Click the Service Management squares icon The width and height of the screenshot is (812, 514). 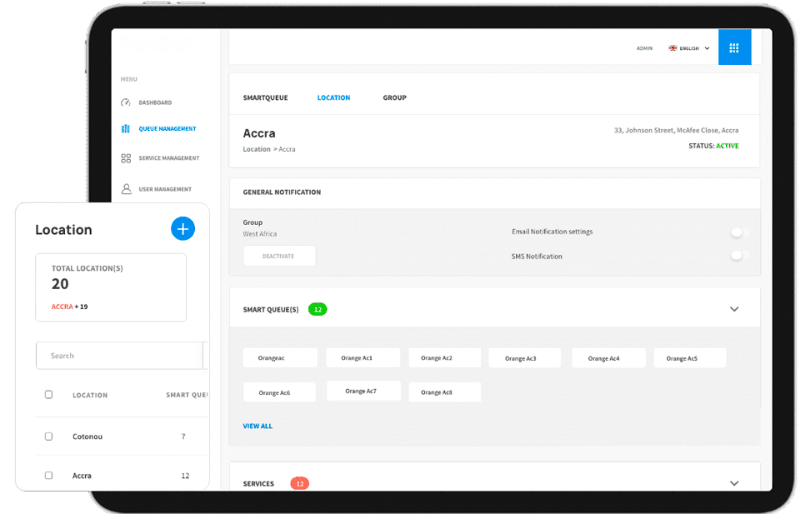pos(126,158)
